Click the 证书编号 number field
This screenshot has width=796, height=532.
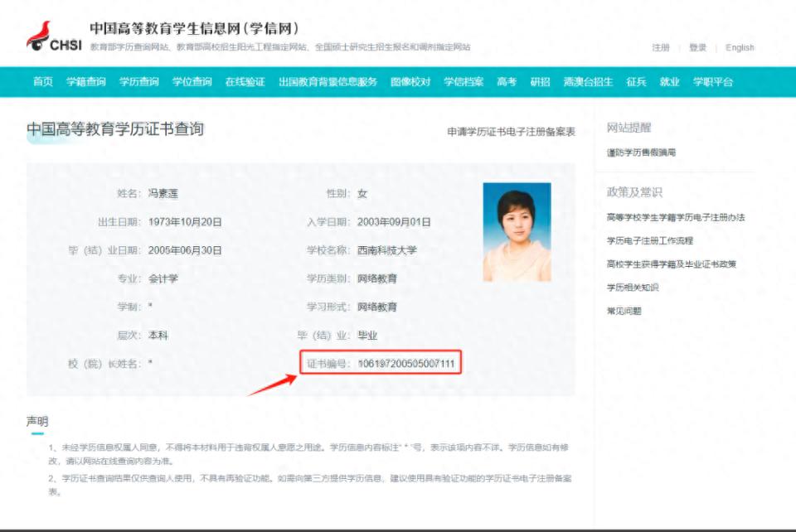pyautogui.click(x=406, y=364)
